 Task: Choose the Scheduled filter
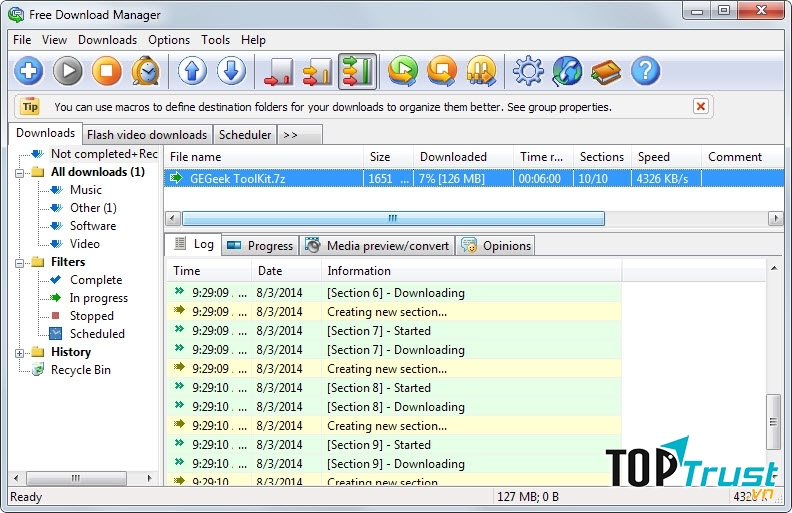(97, 334)
